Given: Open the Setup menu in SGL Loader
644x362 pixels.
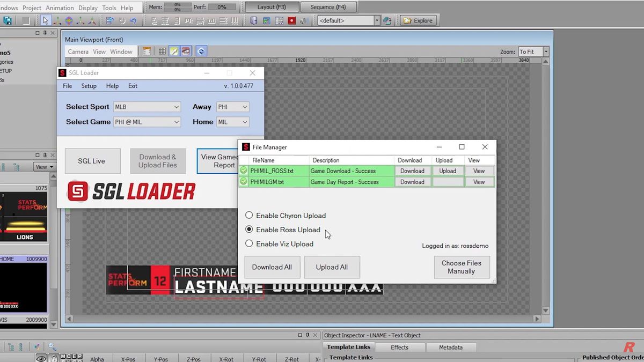Looking at the screenshot, I should pos(89,86).
